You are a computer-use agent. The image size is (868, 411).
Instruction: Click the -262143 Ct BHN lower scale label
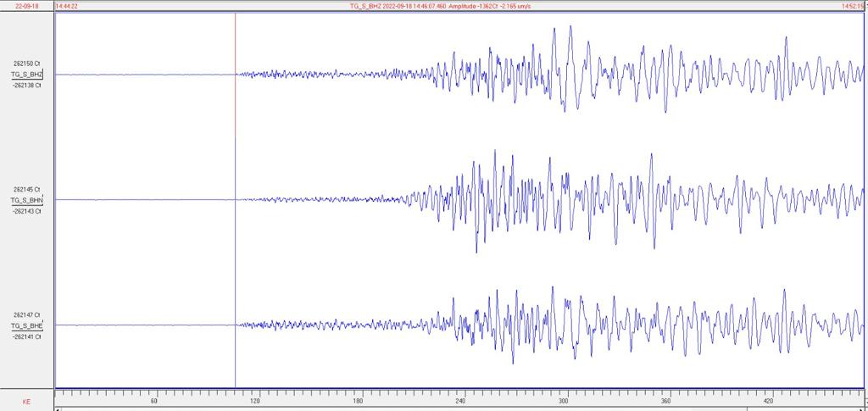pyautogui.click(x=26, y=211)
